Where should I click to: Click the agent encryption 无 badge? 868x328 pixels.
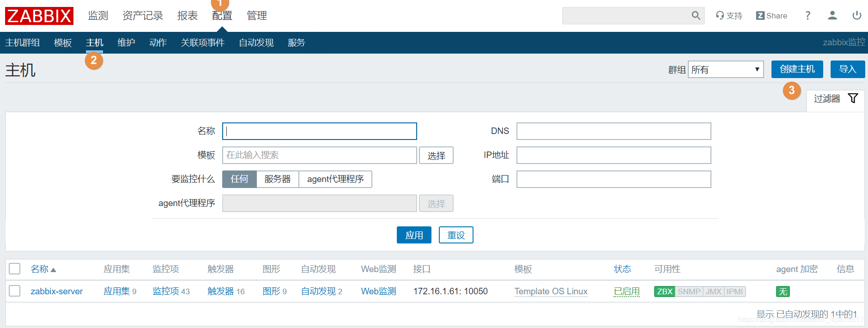[x=783, y=292]
